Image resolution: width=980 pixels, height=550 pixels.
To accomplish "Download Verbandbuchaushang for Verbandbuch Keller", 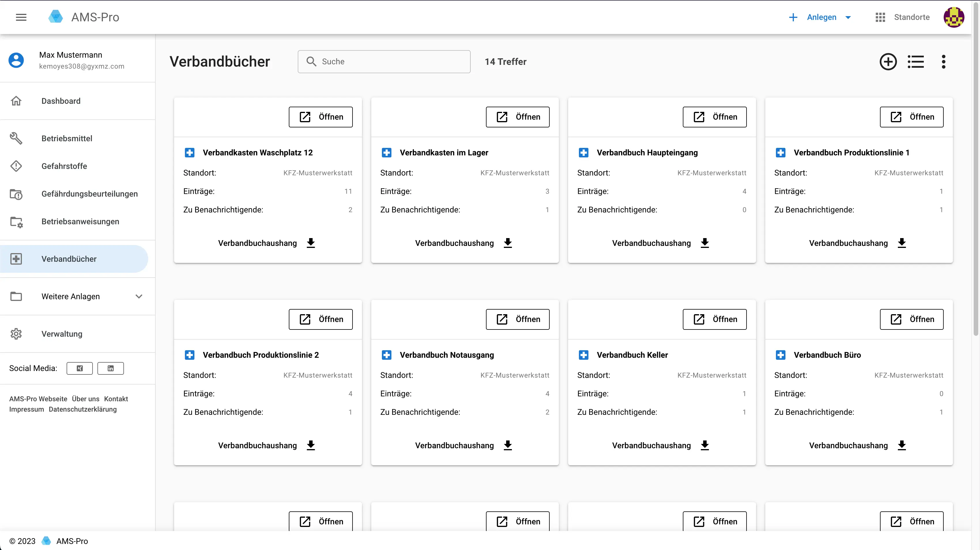I will click(704, 445).
